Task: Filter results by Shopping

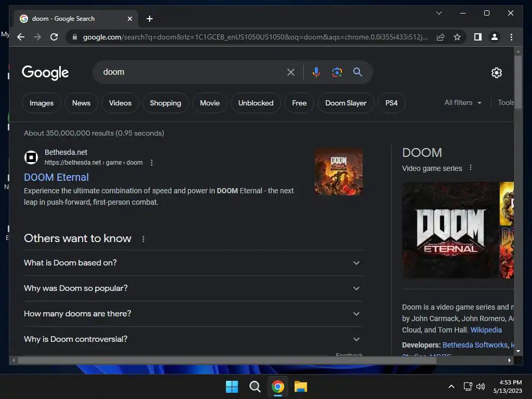Action: 166,103
